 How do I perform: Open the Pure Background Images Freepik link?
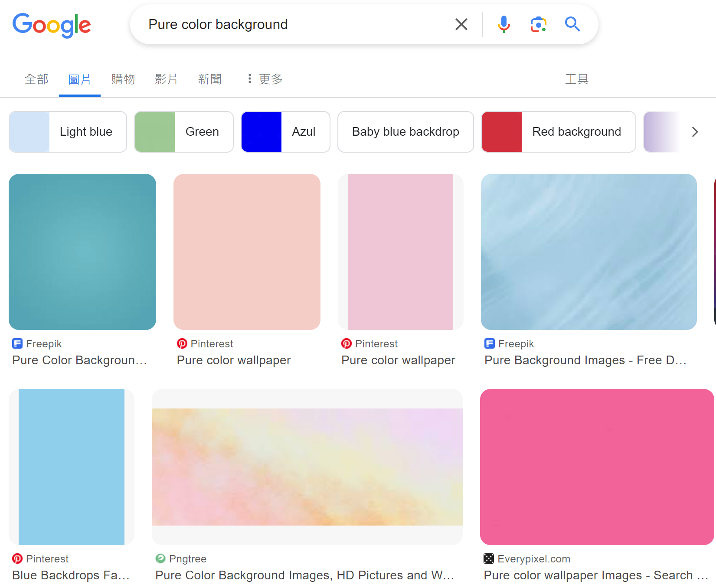point(585,360)
